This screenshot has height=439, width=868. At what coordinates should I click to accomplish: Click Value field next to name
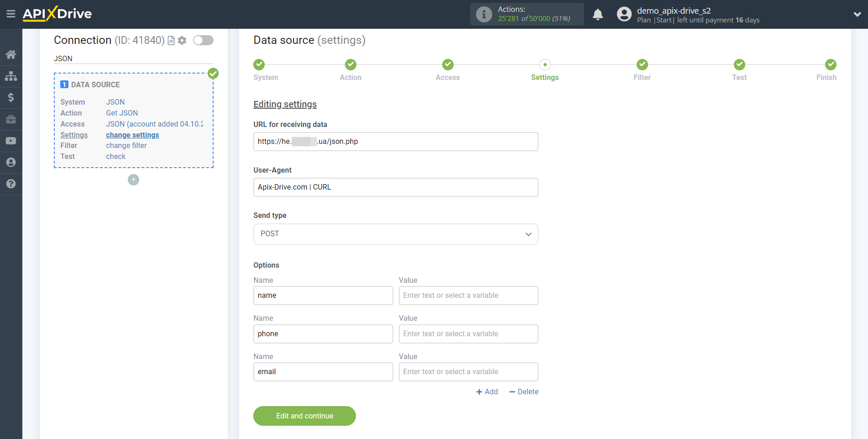[469, 296]
